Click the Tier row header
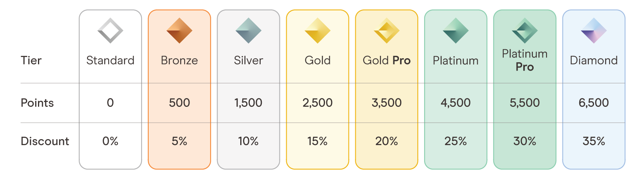Screen dimensions: 644x175 tap(31, 61)
